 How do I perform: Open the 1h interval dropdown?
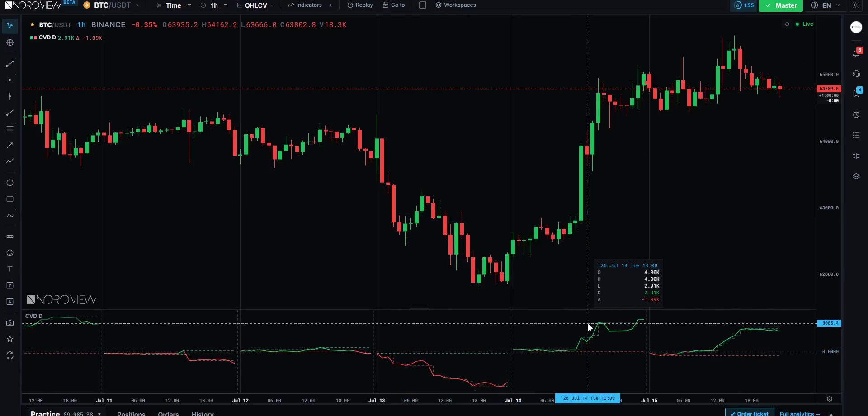tap(214, 5)
